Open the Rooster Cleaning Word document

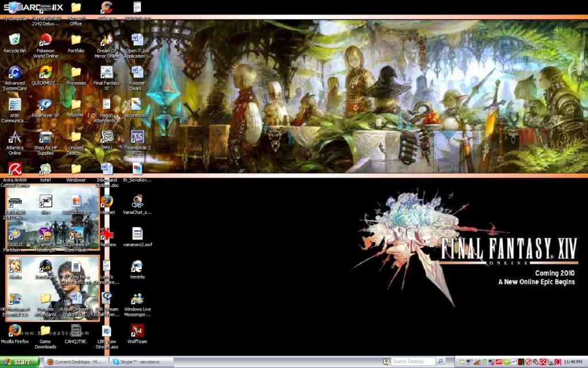[137, 72]
